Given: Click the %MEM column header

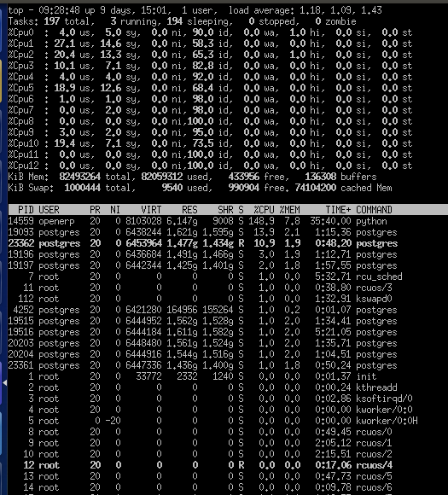Looking at the screenshot, I should (290, 210).
